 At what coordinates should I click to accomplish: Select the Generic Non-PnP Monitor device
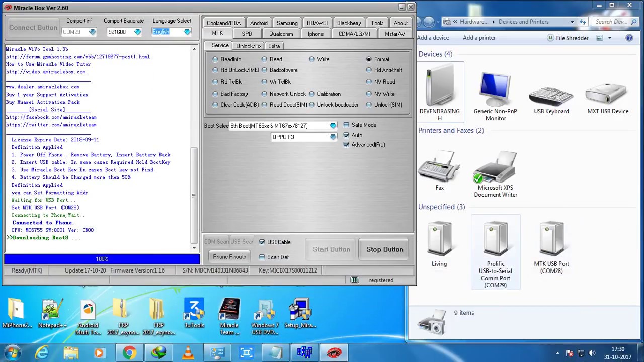click(496, 96)
